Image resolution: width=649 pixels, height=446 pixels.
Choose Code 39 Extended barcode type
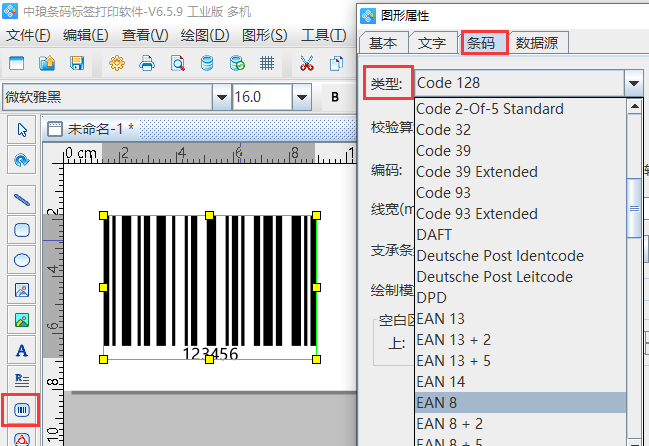520,172
